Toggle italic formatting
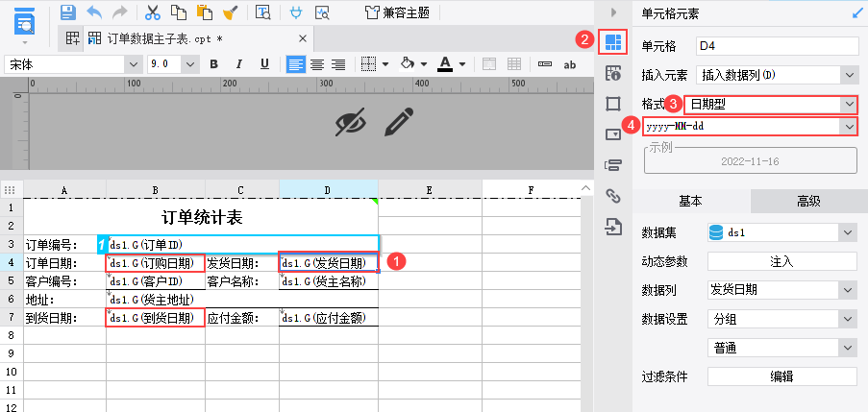 pyautogui.click(x=239, y=64)
